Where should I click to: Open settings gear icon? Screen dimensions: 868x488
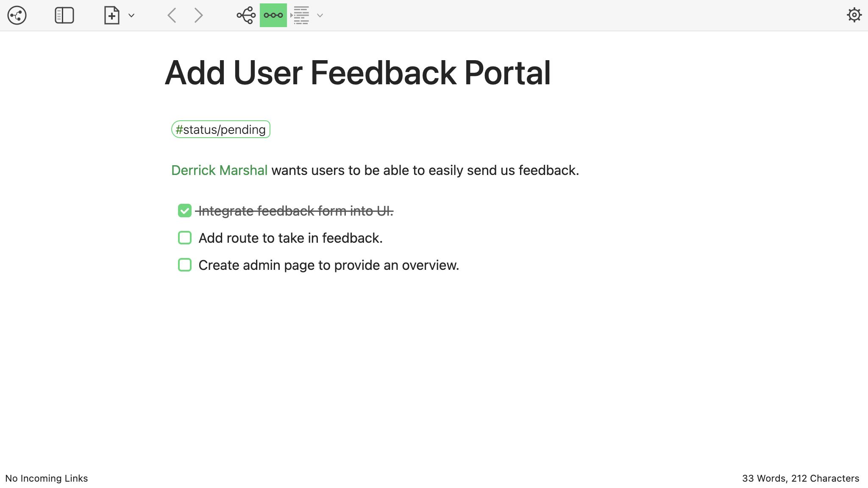coord(854,15)
